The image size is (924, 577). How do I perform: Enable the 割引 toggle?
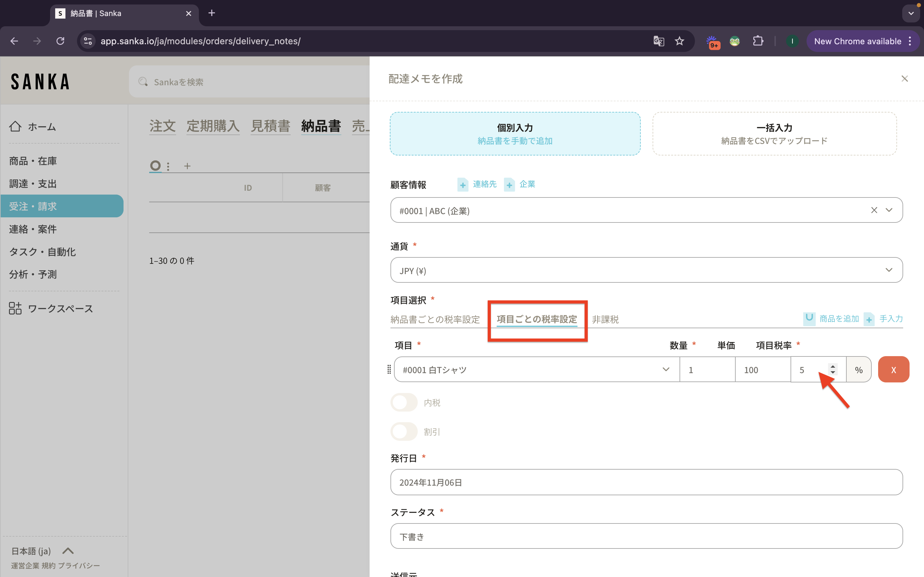(404, 431)
